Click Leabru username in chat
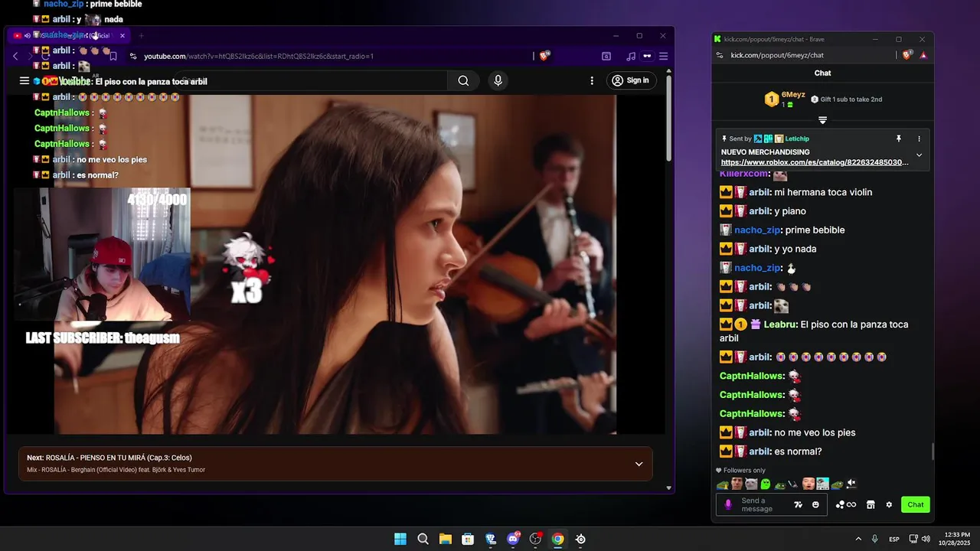 pyautogui.click(x=780, y=324)
